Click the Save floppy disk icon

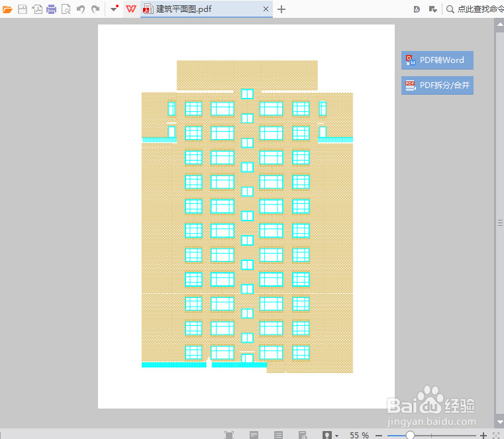click(x=23, y=9)
